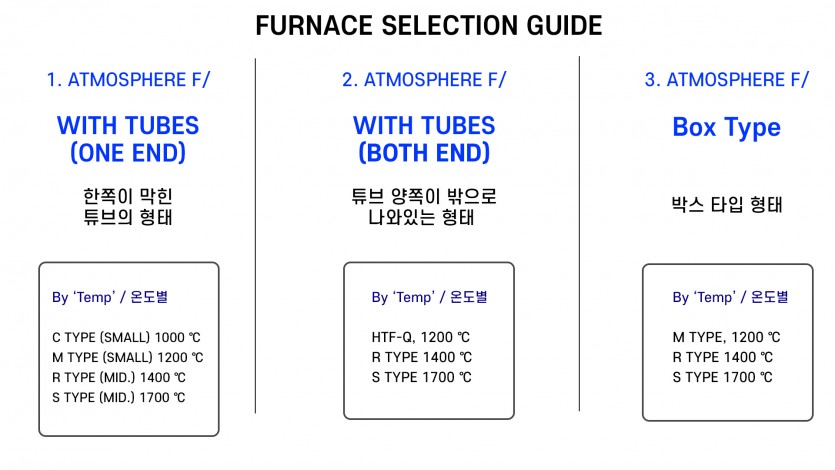Image resolution: width=835 pixels, height=470 pixels.
Task: Open WITH TUBES (BOTH END) category
Action: tap(424, 139)
